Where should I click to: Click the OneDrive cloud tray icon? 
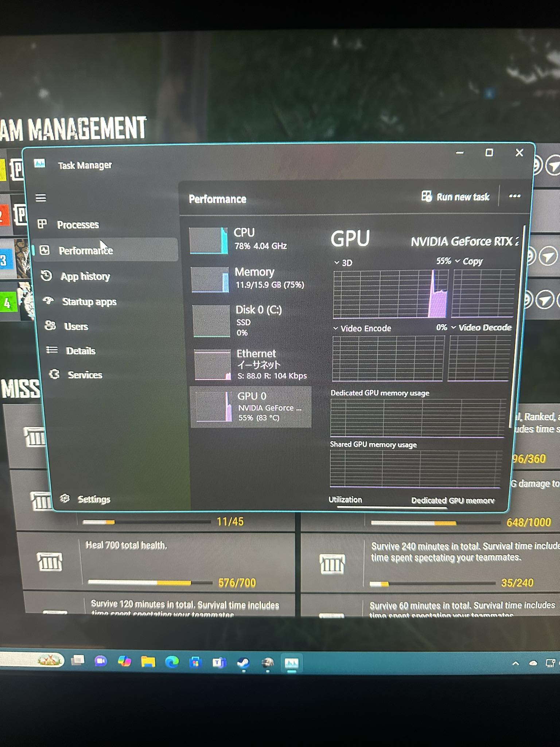click(533, 663)
